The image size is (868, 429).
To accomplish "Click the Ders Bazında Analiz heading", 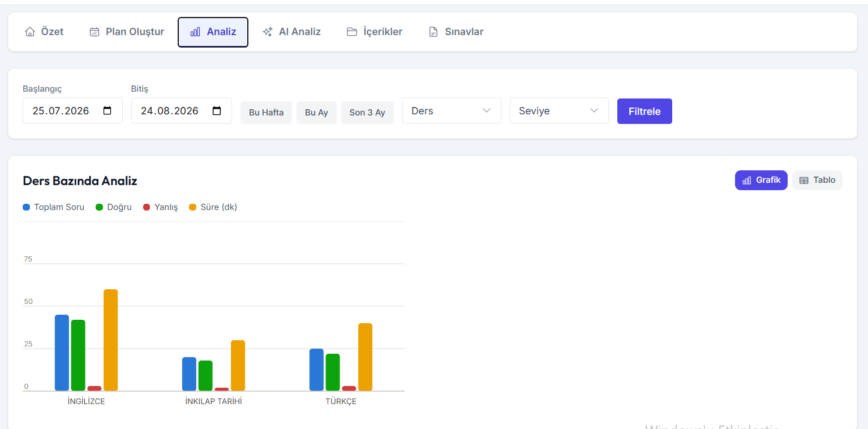I will [x=80, y=181].
